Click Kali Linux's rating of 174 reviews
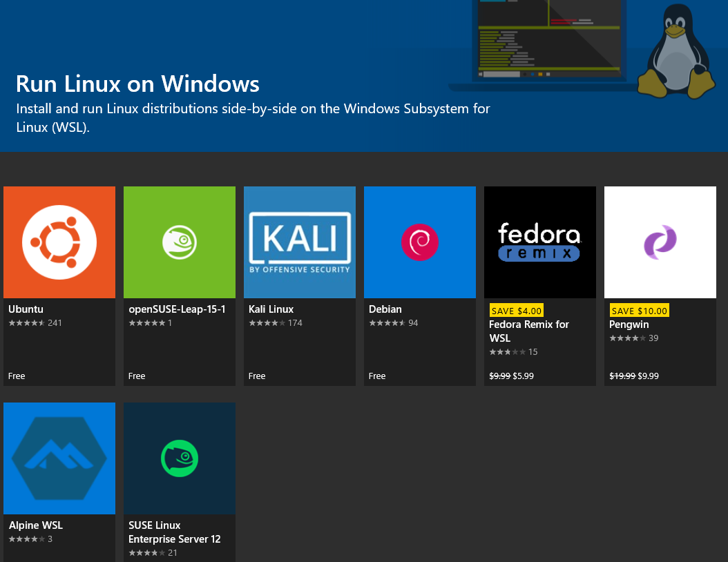 click(276, 323)
